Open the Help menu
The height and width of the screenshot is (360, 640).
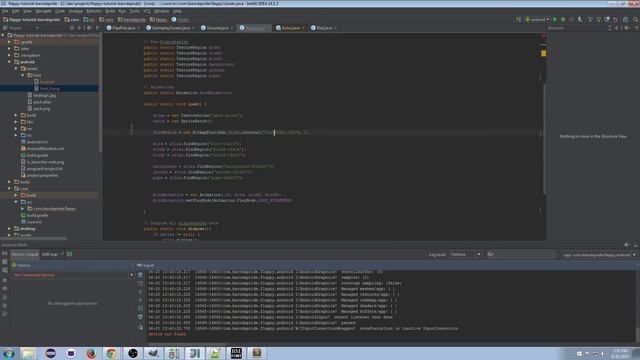pos(177,11)
